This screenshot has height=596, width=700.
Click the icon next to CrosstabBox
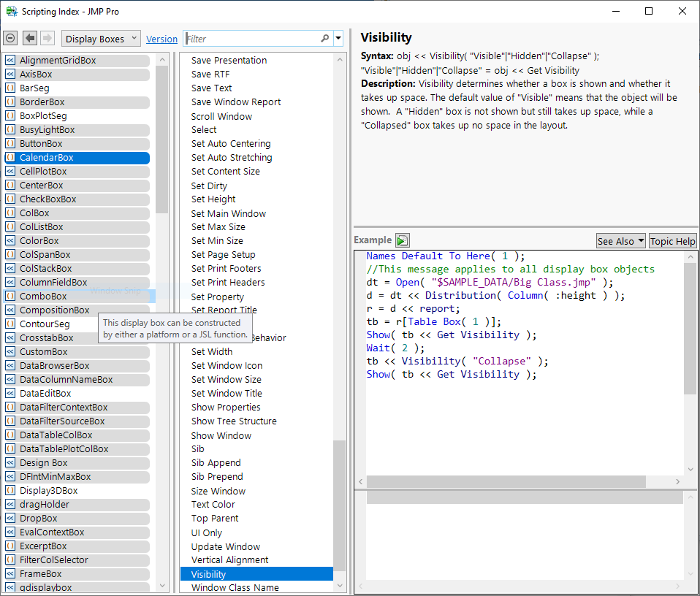[10, 338]
